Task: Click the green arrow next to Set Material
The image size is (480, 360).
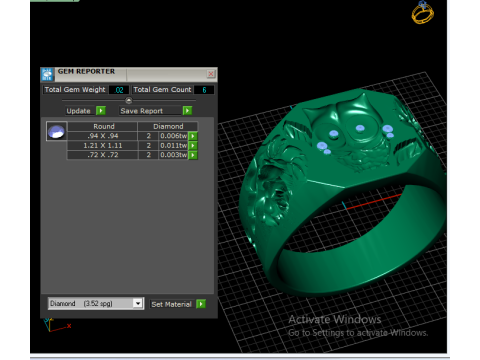Action: click(201, 304)
